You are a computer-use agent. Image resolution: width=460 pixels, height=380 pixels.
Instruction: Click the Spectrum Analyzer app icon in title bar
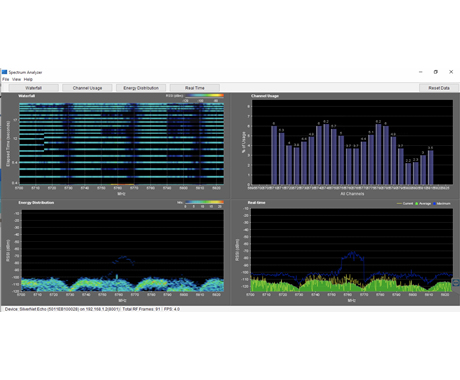click(4, 72)
